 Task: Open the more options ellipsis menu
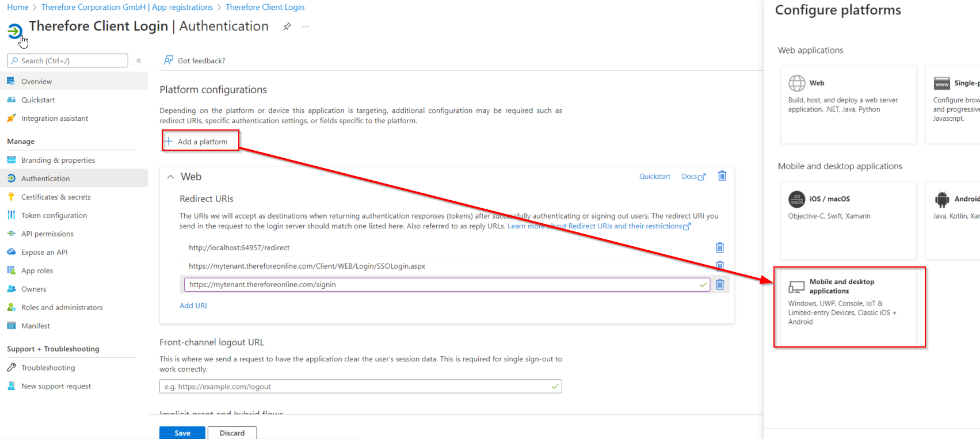tap(306, 26)
